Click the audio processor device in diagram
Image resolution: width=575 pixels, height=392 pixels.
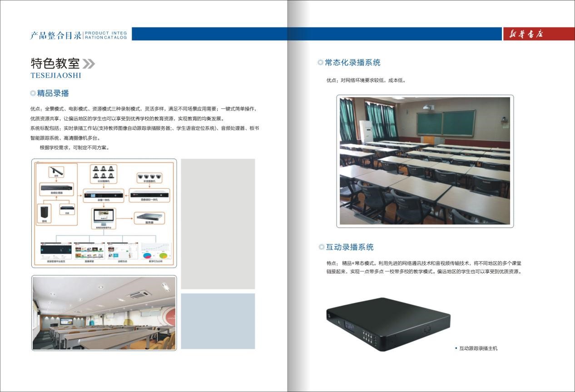click(x=57, y=188)
